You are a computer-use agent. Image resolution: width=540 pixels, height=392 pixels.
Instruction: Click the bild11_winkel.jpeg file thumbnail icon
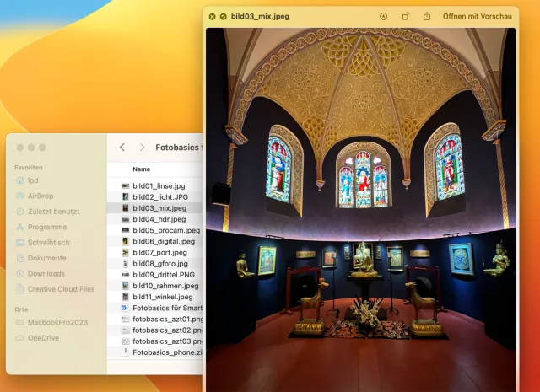tap(126, 297)
